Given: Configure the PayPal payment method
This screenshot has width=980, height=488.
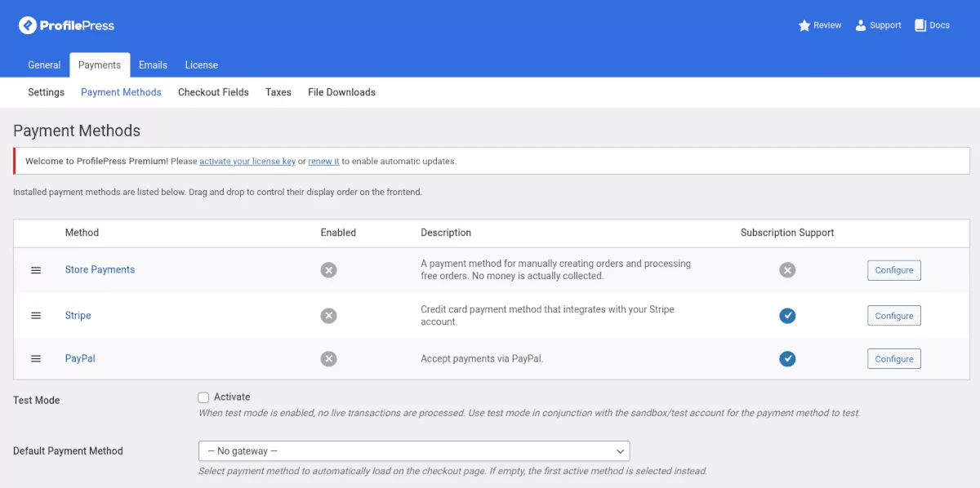Looking at the screenshot, I should point(894,359).
